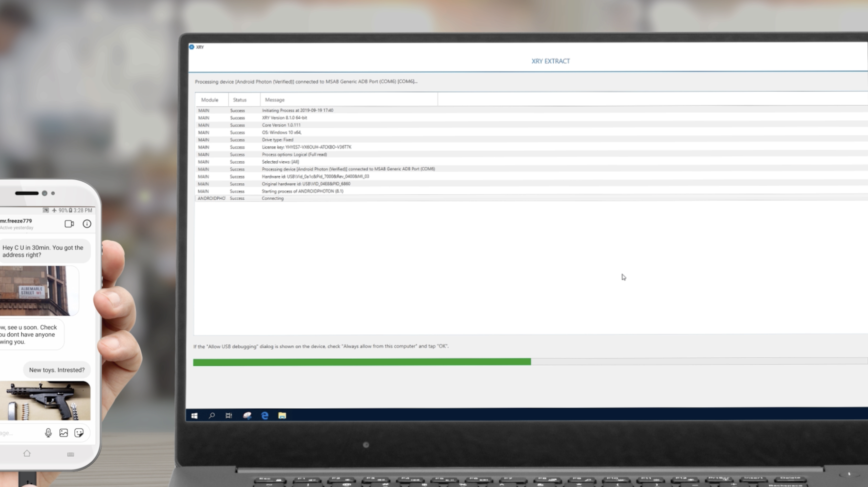The image size is (868, 487).
Task: Select the 'Original hardware id' row
Action: pyautogui.click(x=531, y=184)
